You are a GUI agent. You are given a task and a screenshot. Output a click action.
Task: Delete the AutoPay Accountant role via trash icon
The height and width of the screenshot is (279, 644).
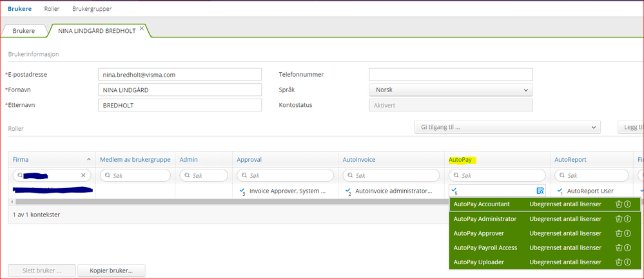tap(619, 204)
